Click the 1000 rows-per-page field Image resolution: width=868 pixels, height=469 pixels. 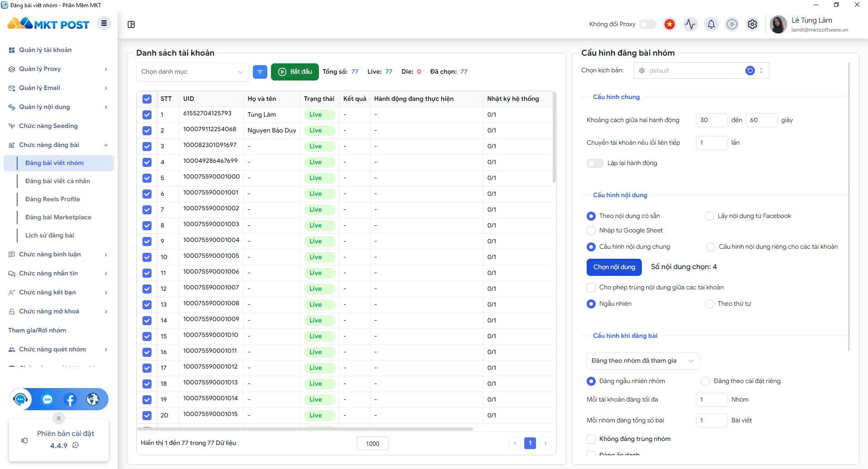tap(372, 444)
